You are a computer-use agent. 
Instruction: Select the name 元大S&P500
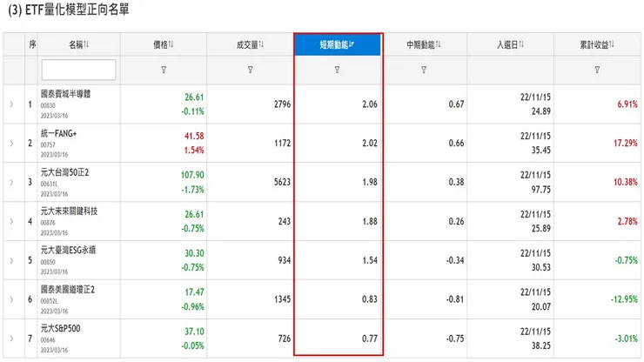(60, 328)
